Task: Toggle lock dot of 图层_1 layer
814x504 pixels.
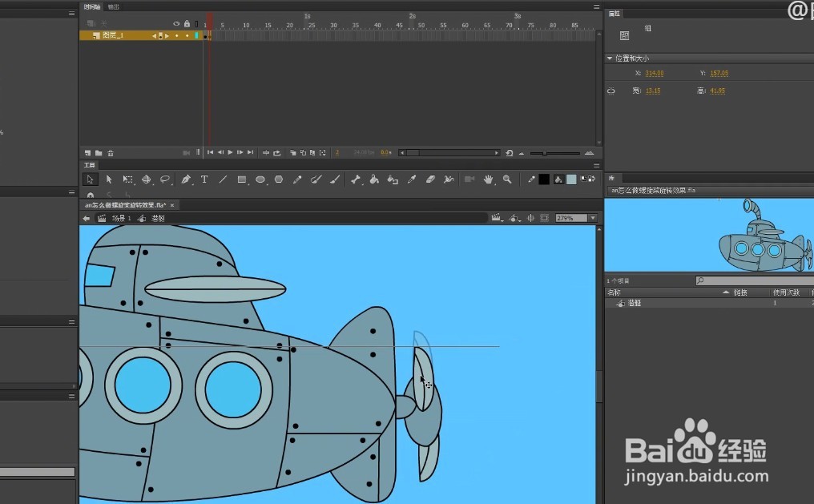Action: [187, 36]
